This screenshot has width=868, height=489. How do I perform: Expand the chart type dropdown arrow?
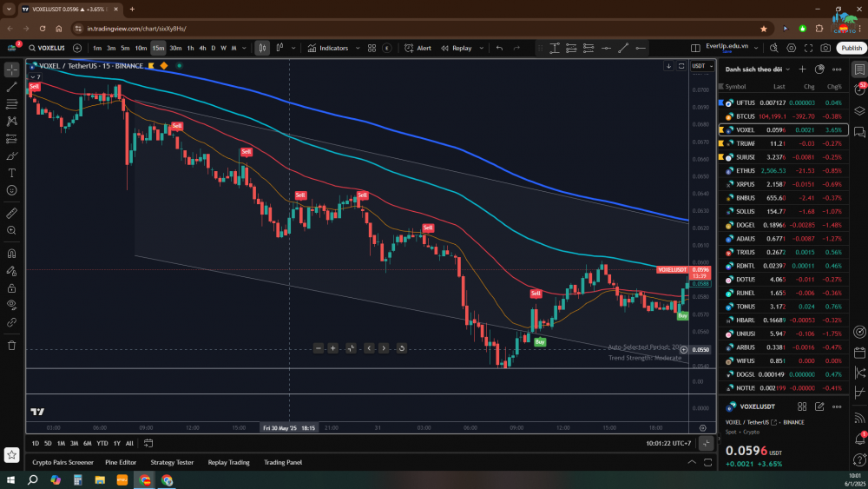[x=293, y=48]
